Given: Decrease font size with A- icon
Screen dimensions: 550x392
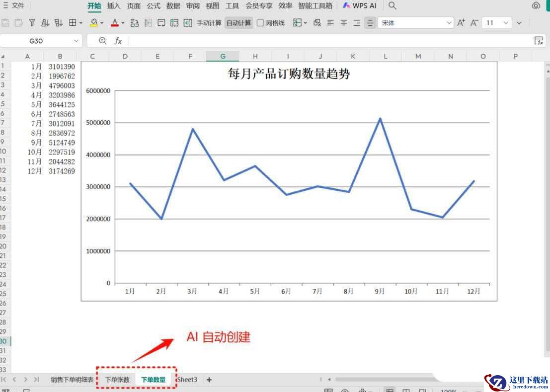Looking at the screenshot, I should point(474,23).
